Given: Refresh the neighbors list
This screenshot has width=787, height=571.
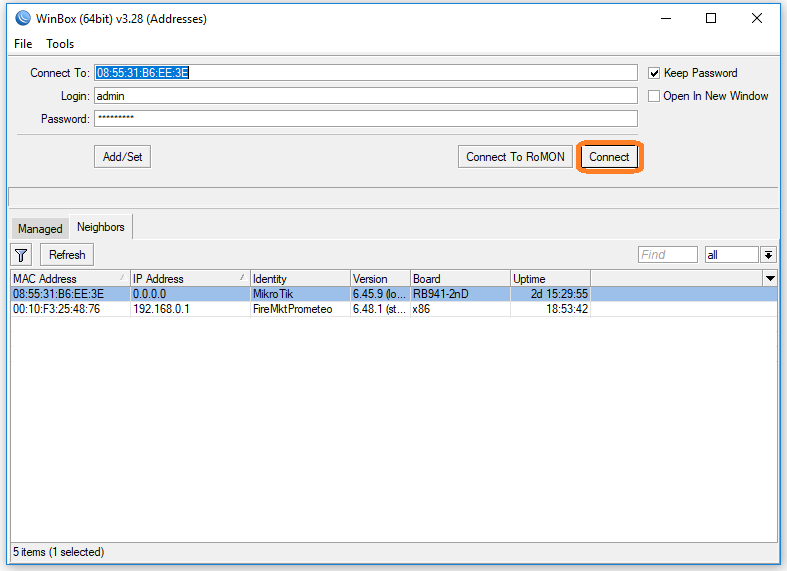Looking at the screenshot, I should click(67, 255).
